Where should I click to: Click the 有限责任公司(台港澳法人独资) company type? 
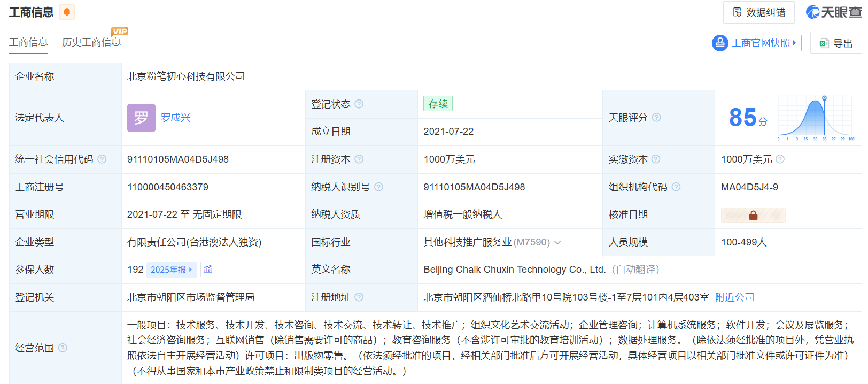coord(195,242)
